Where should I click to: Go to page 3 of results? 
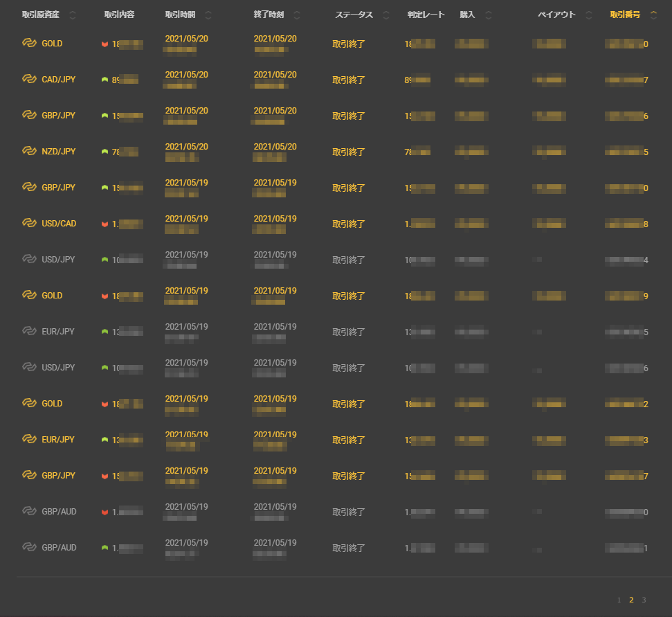[644, 600]
